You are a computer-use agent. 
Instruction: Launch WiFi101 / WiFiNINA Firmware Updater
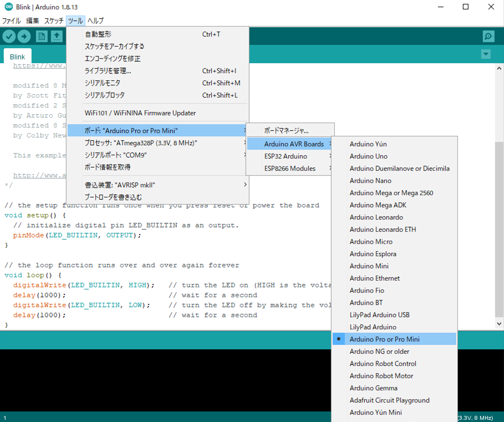point(157,113)
